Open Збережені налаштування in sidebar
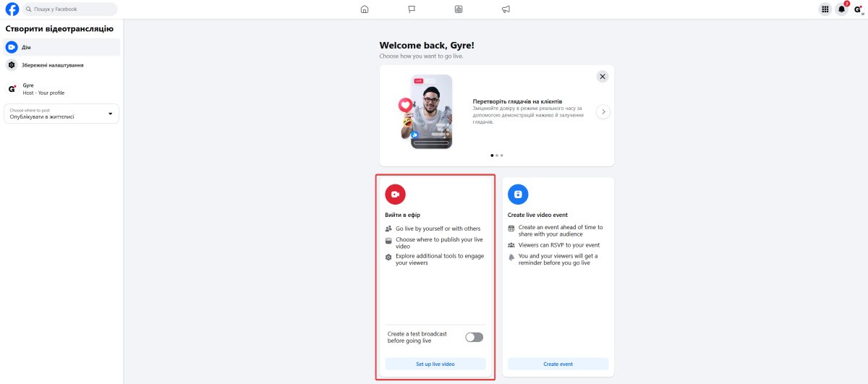 [x=61, y=65]
